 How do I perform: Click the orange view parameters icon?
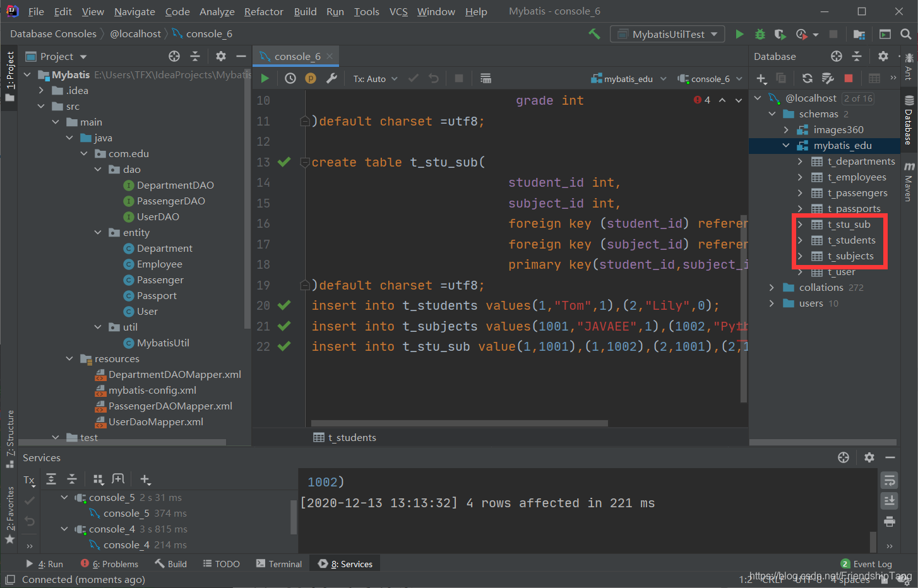[x=311, y=78]
